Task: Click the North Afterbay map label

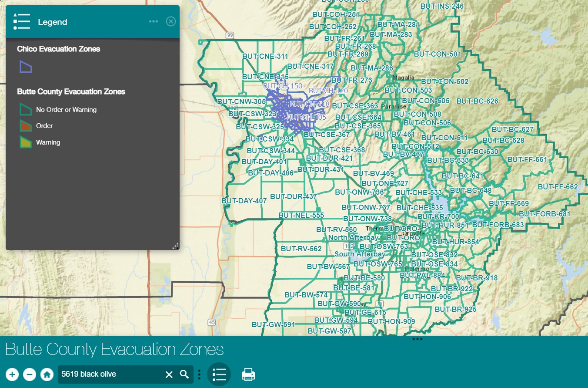Action: (x=353, y=237)
